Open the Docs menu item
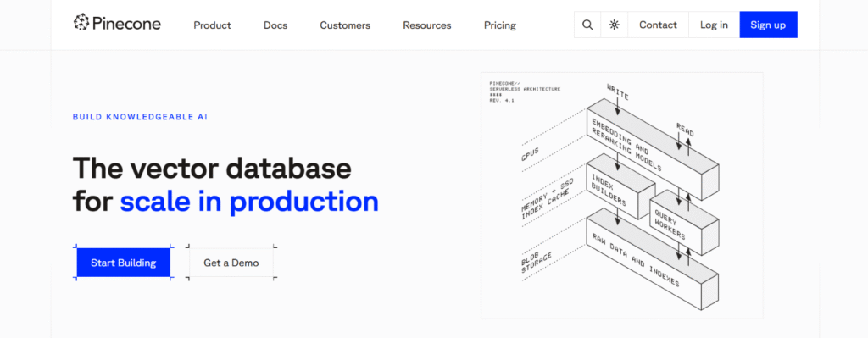 point(275,25)
